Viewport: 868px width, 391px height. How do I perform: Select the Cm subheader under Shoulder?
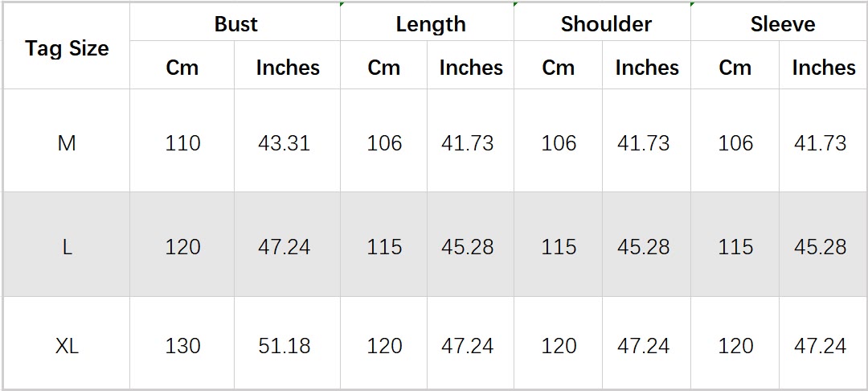558,68
